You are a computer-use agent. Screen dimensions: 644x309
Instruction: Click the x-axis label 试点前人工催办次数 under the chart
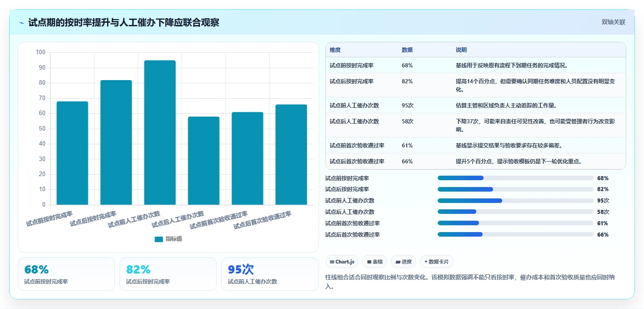134,219
